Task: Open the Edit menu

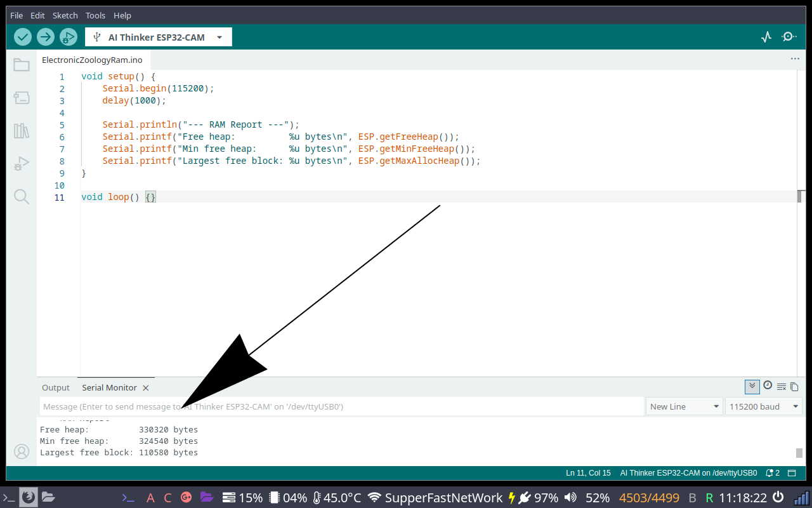Action: tap(37, 15)
